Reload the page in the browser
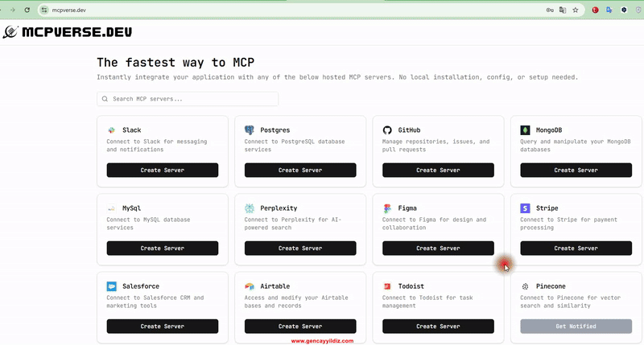 27,10
